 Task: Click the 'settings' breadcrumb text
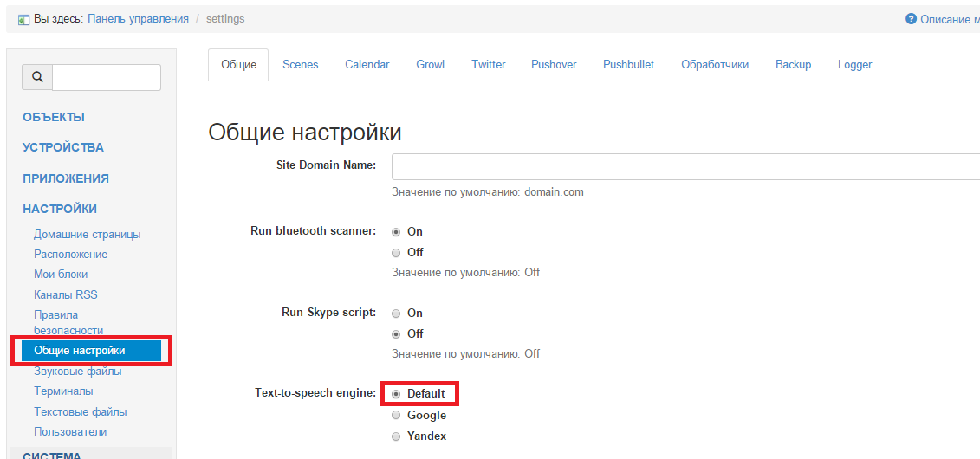[225, 19]
